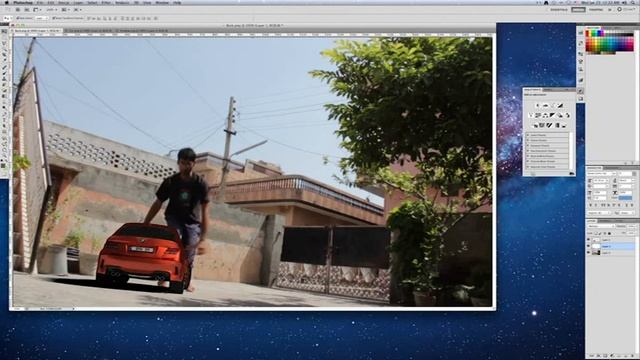Viewport: 640px width, 360px height.
Task: Open the Image menu
Action: [x=64, y=2]
